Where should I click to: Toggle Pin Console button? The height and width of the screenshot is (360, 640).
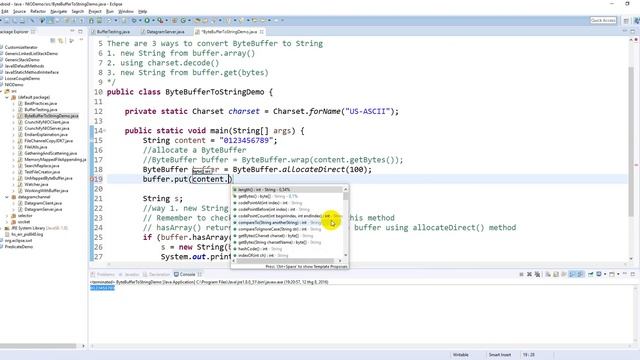tap(591, 274)
